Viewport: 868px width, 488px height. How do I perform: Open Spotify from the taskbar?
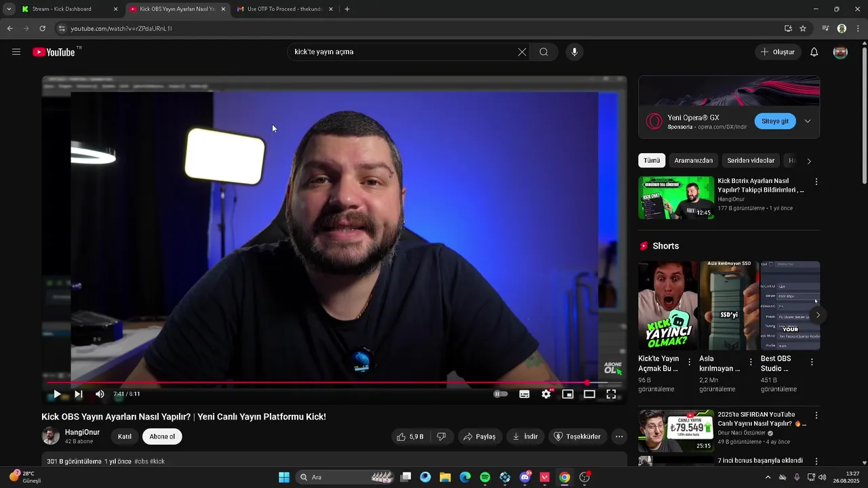click(485, 477)
